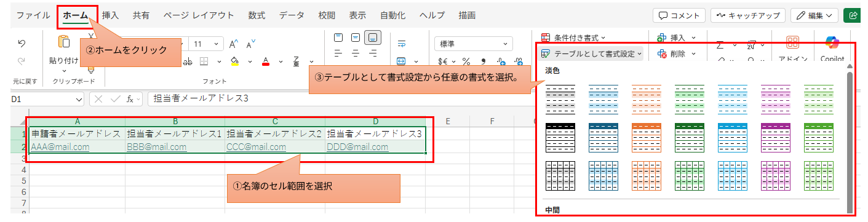
Task: Apply red font color A
Action: [x=266, y=61]
